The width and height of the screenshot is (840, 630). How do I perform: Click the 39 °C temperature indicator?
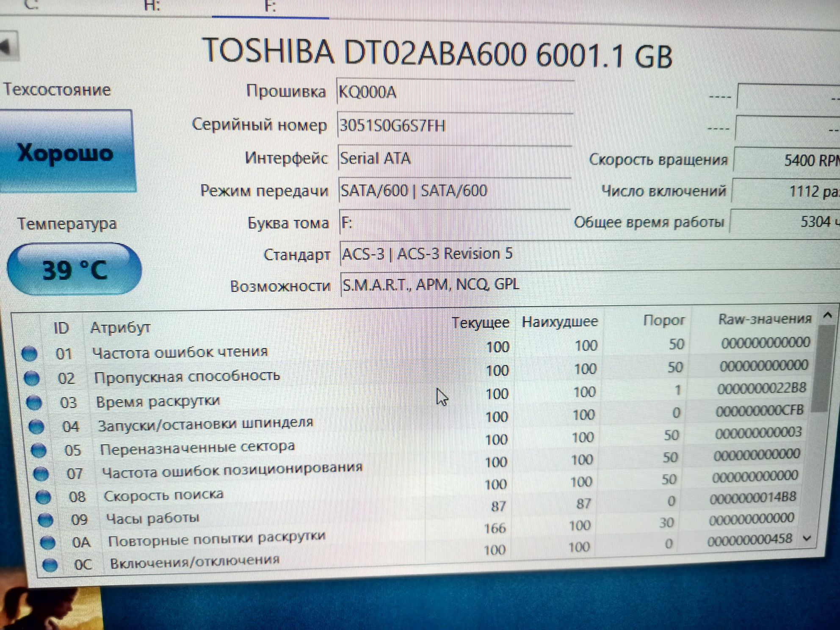[x=75, y=269]
